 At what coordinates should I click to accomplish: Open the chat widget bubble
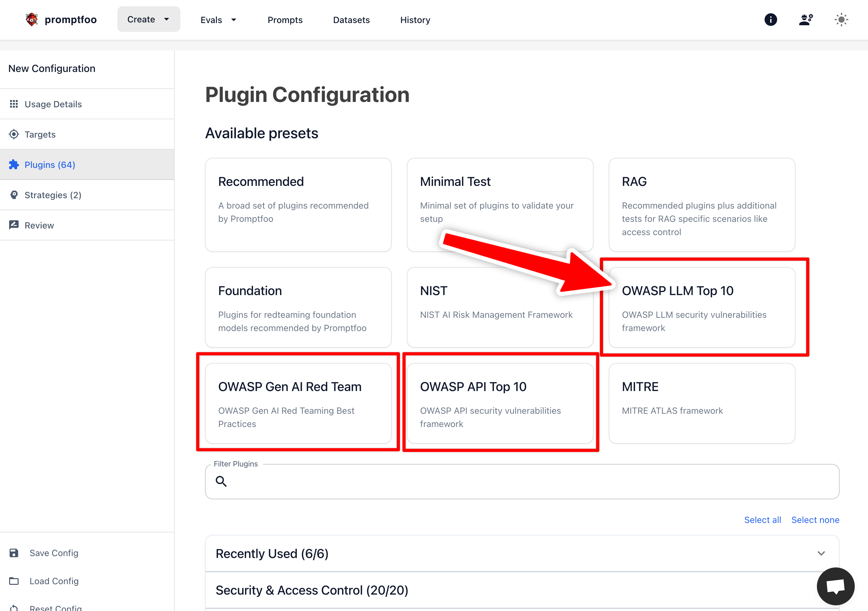tap(836, 586)
